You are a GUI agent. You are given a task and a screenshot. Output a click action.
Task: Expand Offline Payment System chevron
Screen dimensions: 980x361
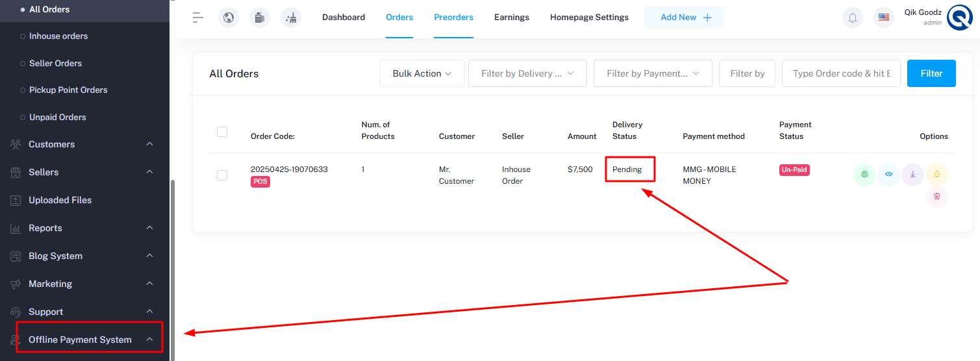(149, 340)
